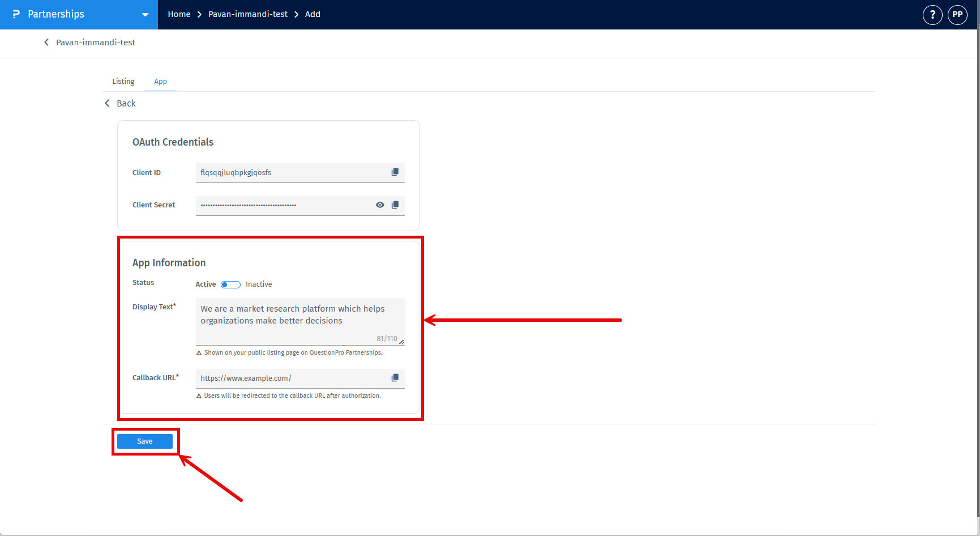
Task: Copy the Client Secret value
Action: 395,205
